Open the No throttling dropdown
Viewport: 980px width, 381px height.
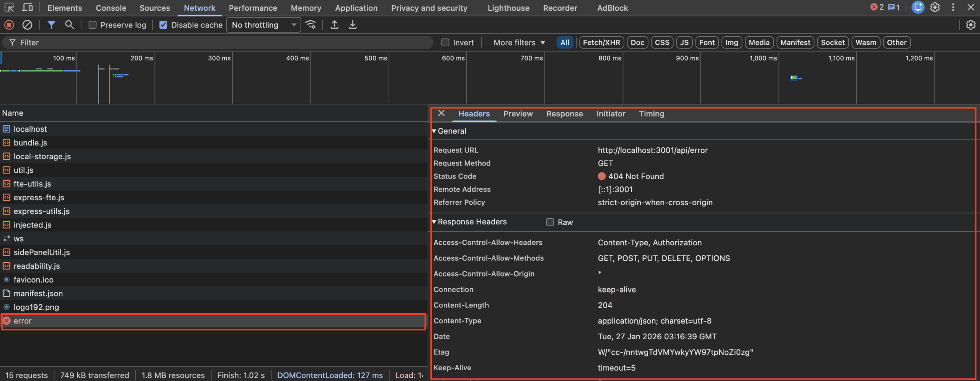point(263,25)
